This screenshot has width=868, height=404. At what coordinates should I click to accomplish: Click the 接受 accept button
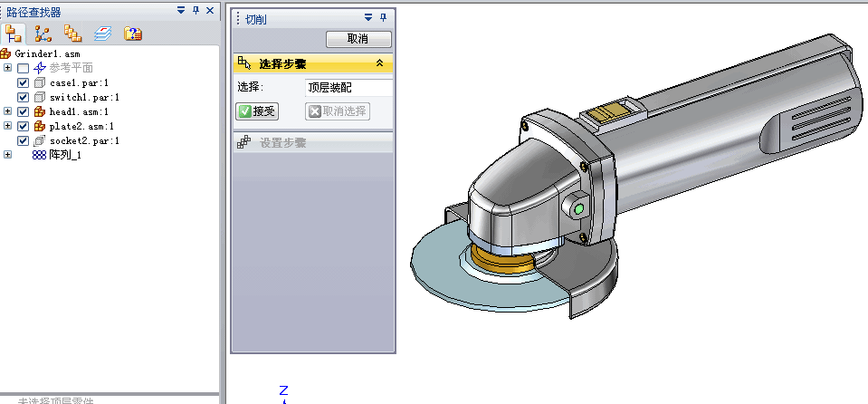click(x=257, y=111)
